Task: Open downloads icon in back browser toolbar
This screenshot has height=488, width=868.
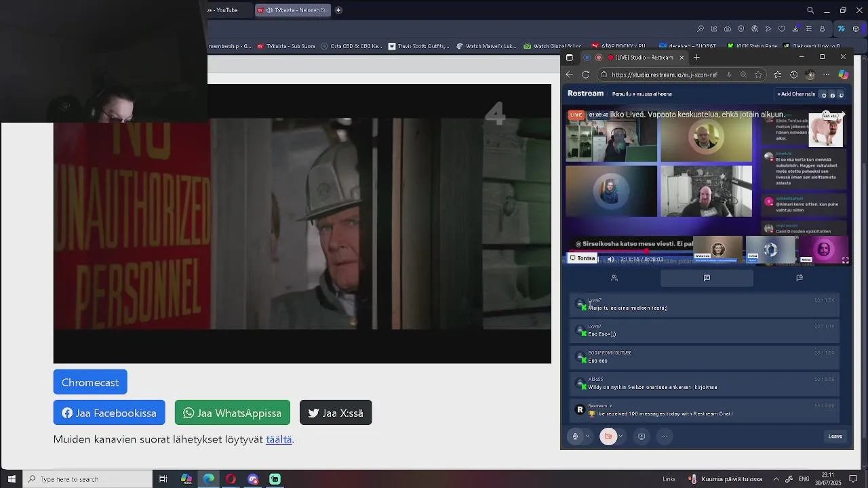Action: pyautogui.click(x=795, y=29)
